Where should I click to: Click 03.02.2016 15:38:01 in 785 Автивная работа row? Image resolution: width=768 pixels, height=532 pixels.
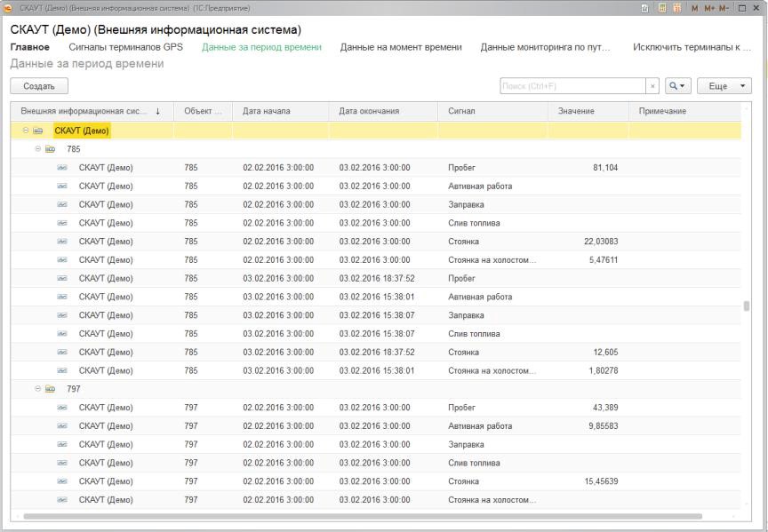pyautogui.click(x=377, y=297)
